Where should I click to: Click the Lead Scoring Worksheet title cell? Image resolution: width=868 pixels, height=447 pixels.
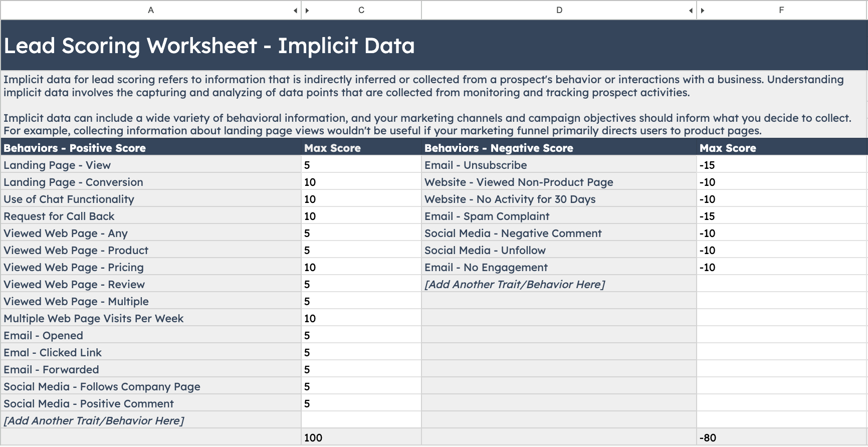[209, 46]
